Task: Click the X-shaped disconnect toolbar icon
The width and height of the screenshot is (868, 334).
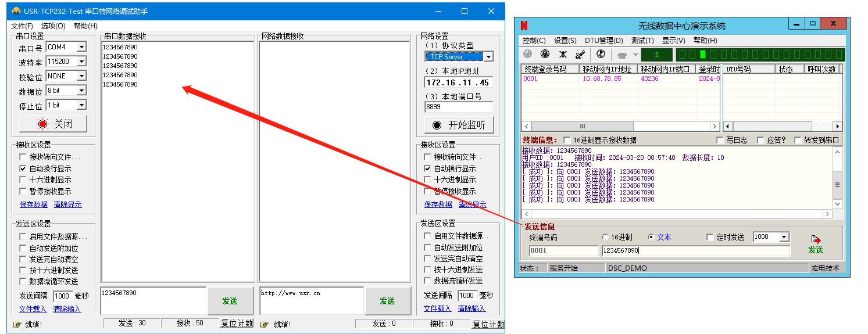Action: point(563,54)
